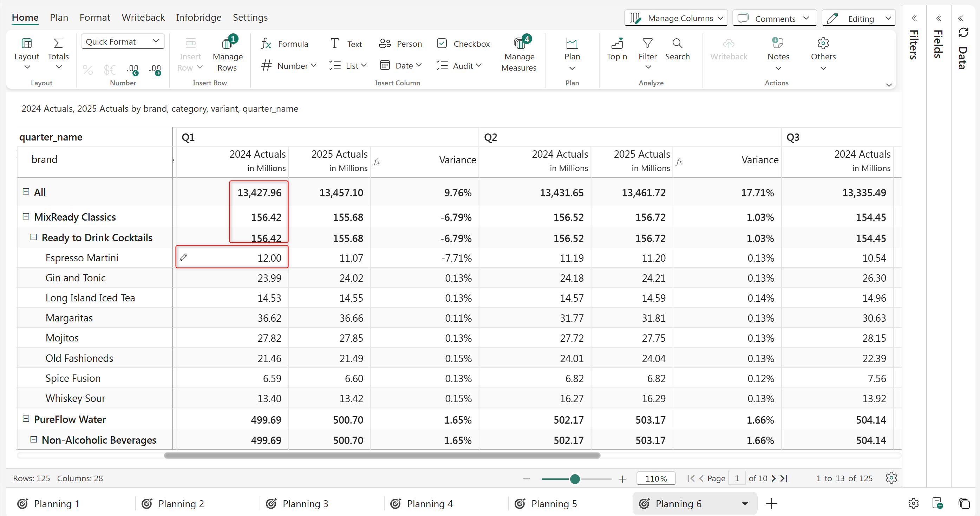Click the increase decimal places icon

pyautogui.click(x=132, y=69)
